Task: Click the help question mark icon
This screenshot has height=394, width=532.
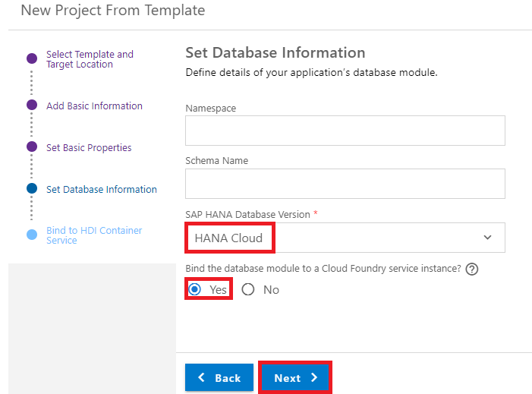Action: (x=471, y=269)
